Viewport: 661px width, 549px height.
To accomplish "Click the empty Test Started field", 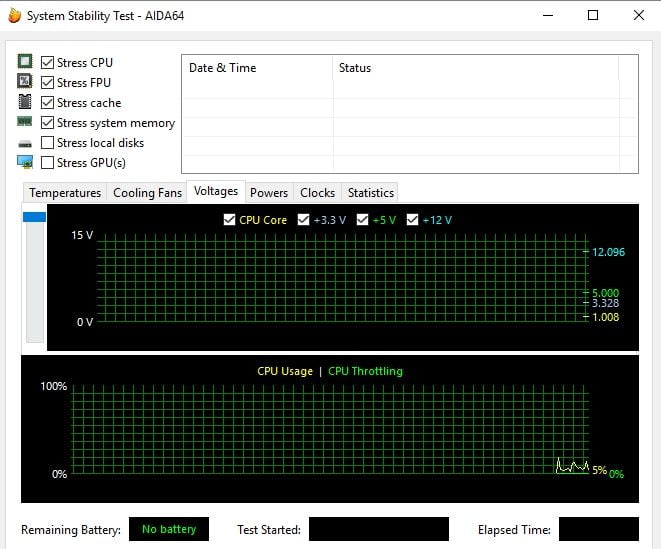I will (379, 529).
